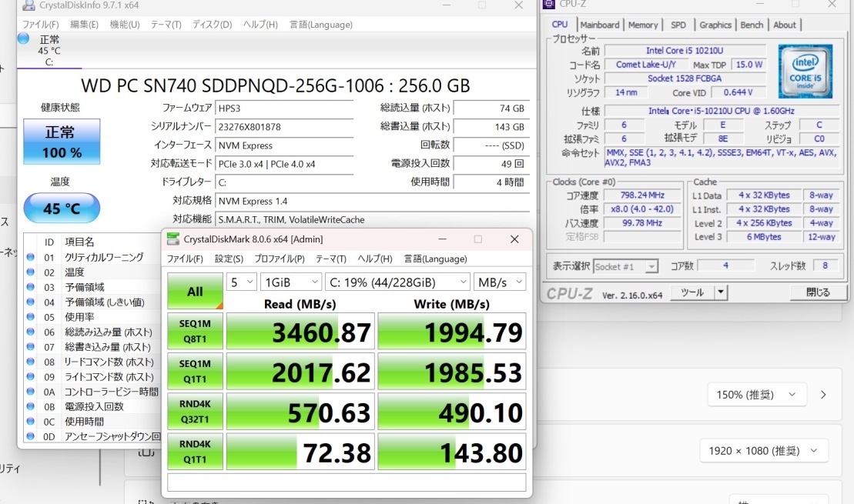Screen dimensions: 854x504
Task: Switch to the Mainboard tab in CPU-Z
Action: (599, 25)
